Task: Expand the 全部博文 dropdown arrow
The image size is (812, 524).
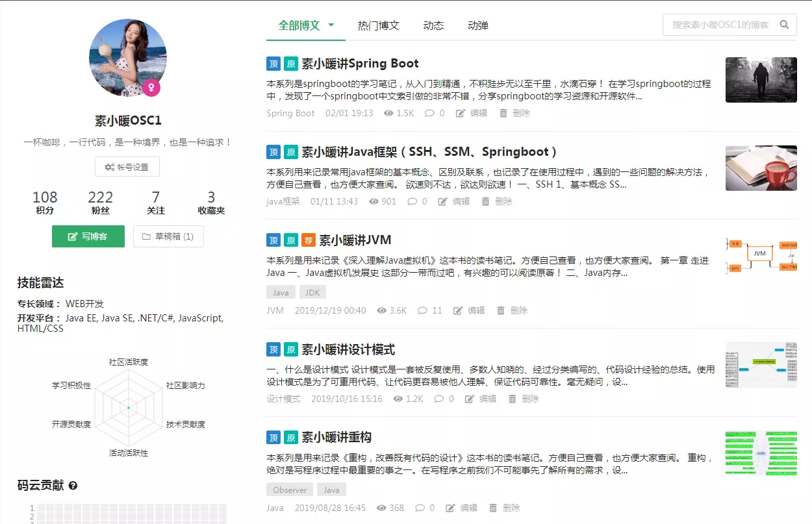Action: [331, 25]
